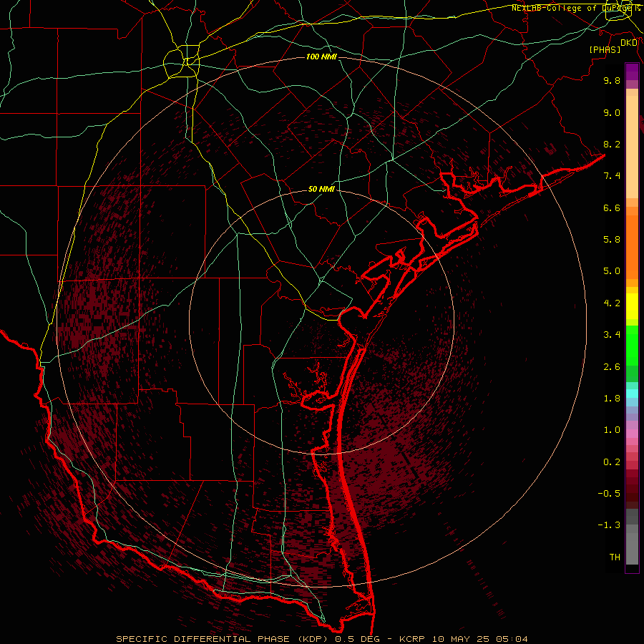Viewport: 644px width, 644px height.
Task: Click the 3.4 value on the color scale
Action: tap(612, 335)
